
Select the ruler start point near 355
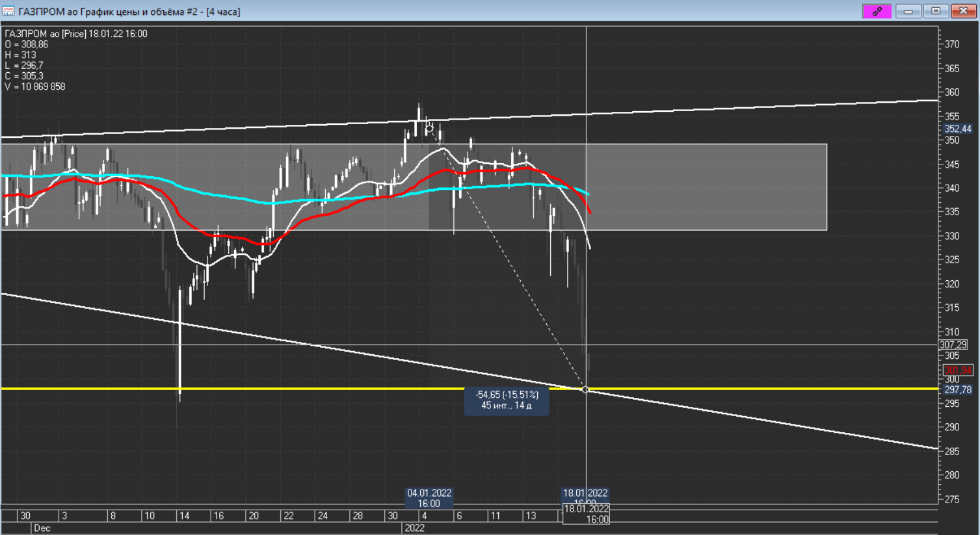tap(429, 128)
